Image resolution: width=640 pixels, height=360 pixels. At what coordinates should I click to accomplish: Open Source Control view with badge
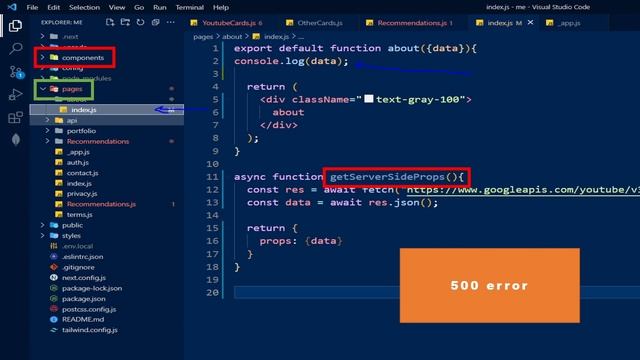[x=16, y=72]
